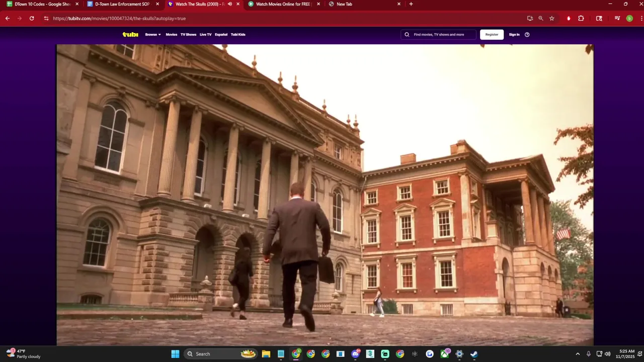
Task: Click the video player to pause the movie
Action: [325, 195]
